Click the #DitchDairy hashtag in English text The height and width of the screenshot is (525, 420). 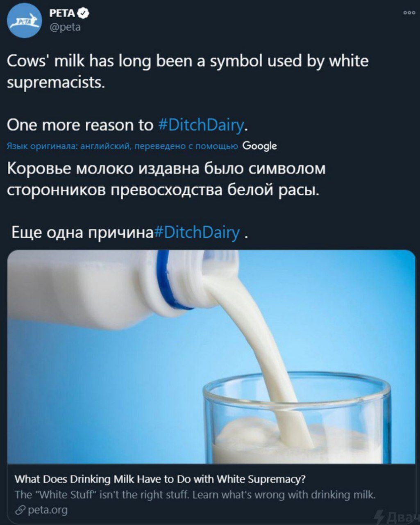(x=201, y=124)
